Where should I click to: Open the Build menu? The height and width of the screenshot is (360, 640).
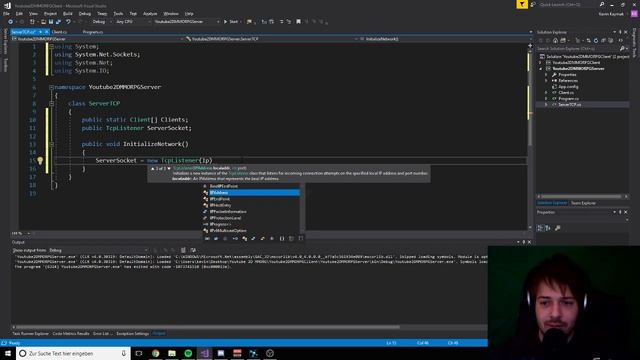[67, 13]
